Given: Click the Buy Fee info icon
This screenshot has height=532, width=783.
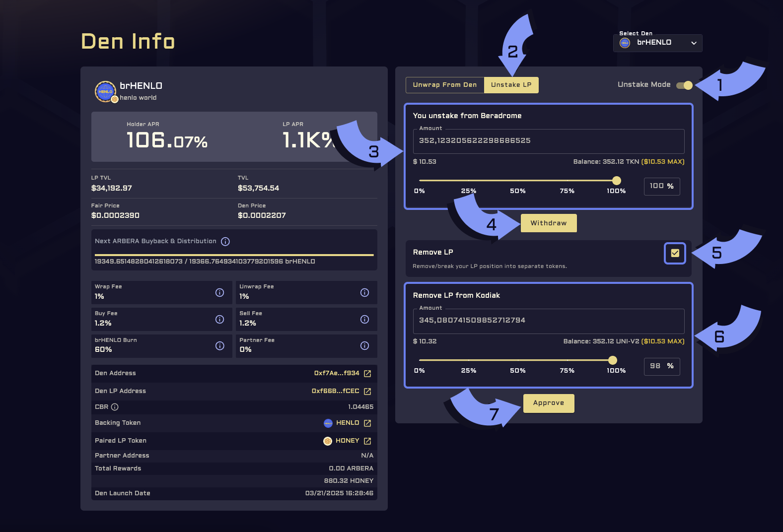Looking at the screenshot, I should click(x=219, y=319).
